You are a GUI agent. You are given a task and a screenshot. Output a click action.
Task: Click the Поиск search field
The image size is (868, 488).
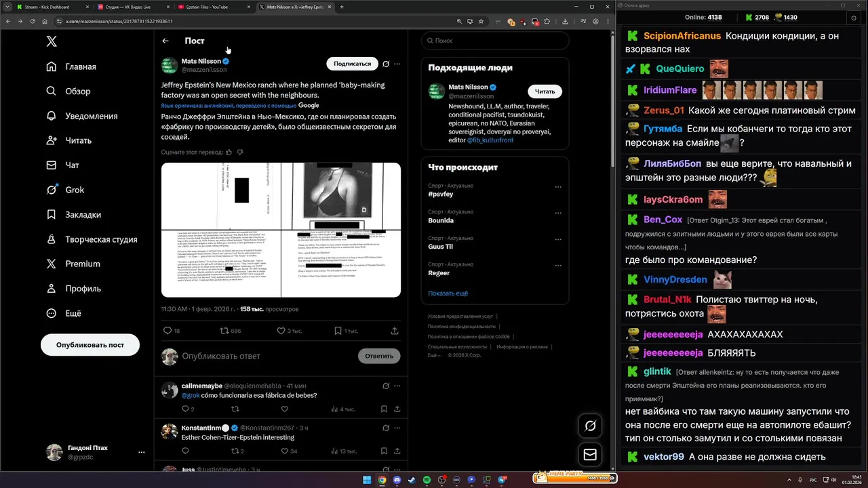(495, 41)
